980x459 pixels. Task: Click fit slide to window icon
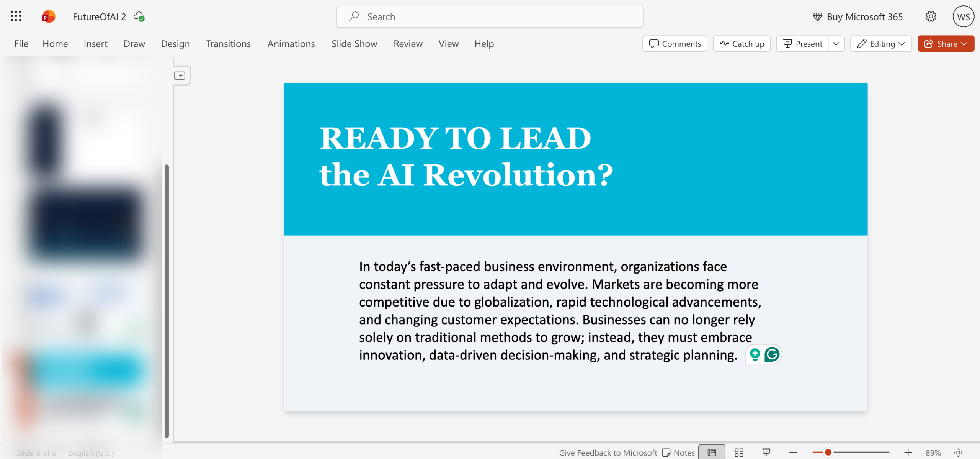click(x=958, y=452)
